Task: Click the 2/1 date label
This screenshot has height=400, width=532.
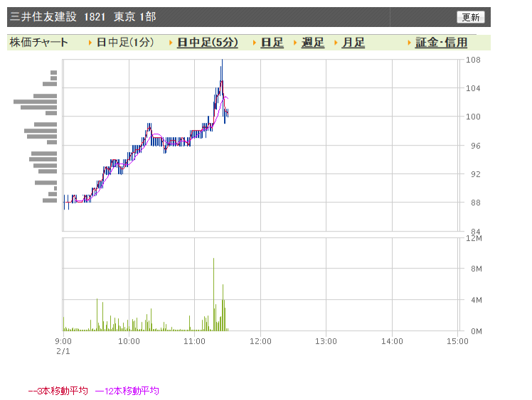Action: [63, 351]
